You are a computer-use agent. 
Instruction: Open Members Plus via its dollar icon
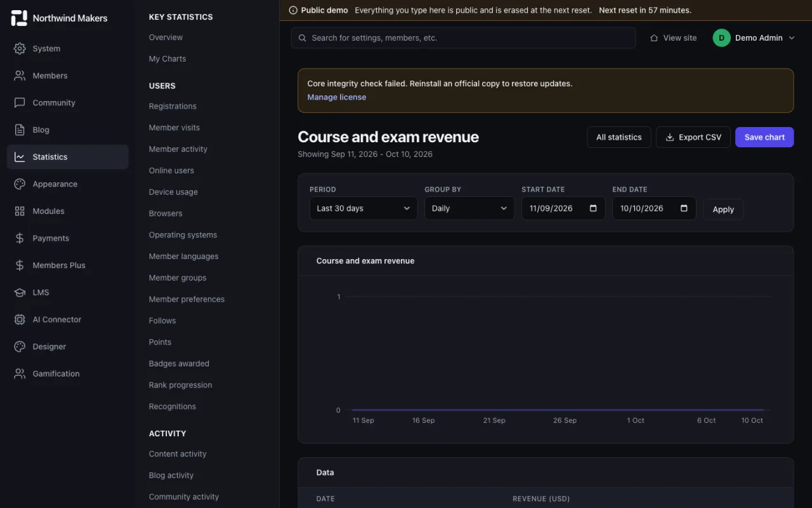point(20,265)
